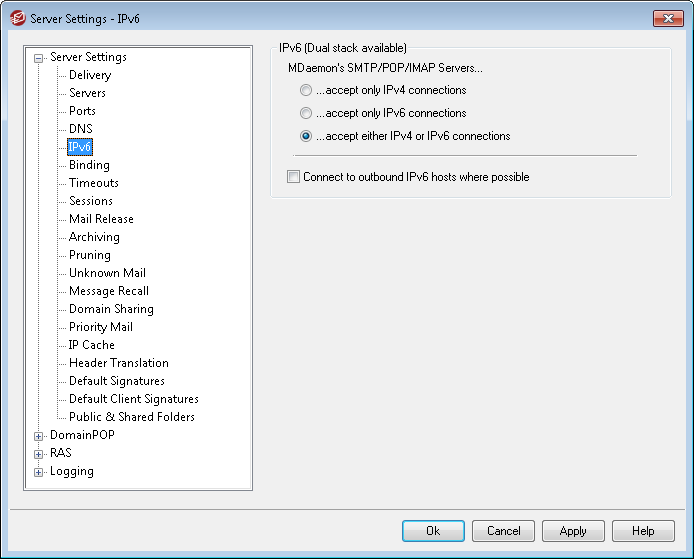Select Public & Shared Folders item
Screen dimensions: 694x559
point(131,417)
